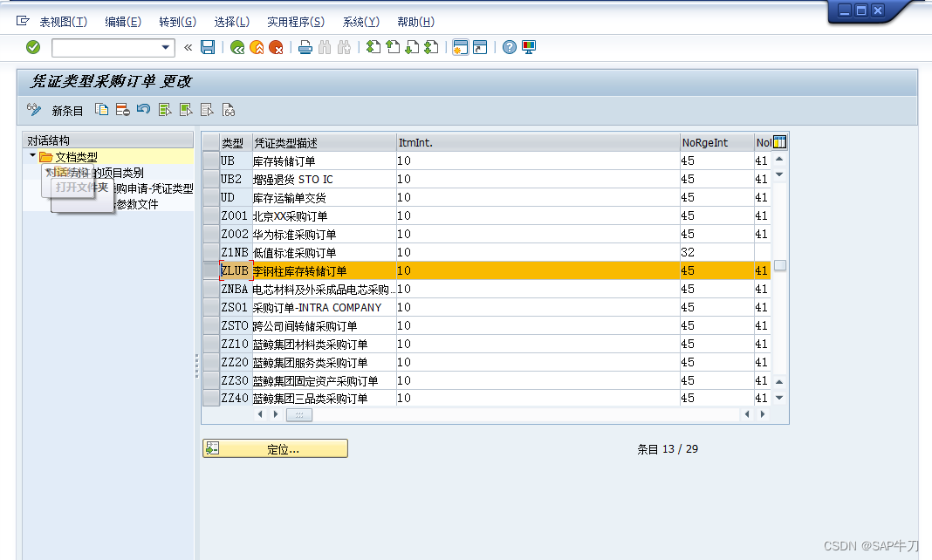The width and height of the screenshot is (932, 560).
Task: Go back with the green arrow icon
Action: pyautogui.click(x=235, y=47)
